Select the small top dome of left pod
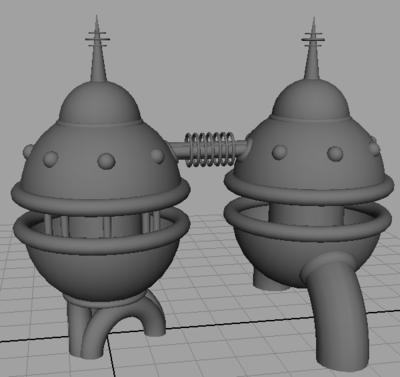Viewport: 400px width, 377px height. pyautogui.click(x=99, y=103)
